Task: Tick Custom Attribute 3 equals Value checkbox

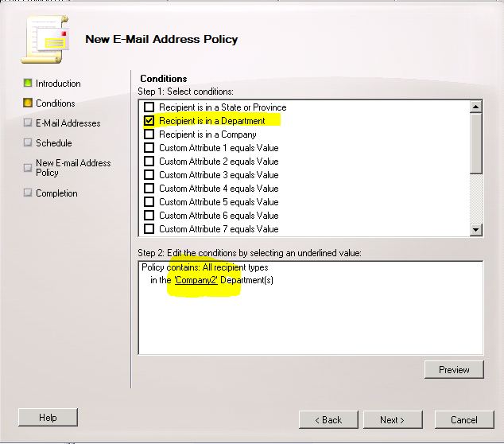Action: [149, 175]
